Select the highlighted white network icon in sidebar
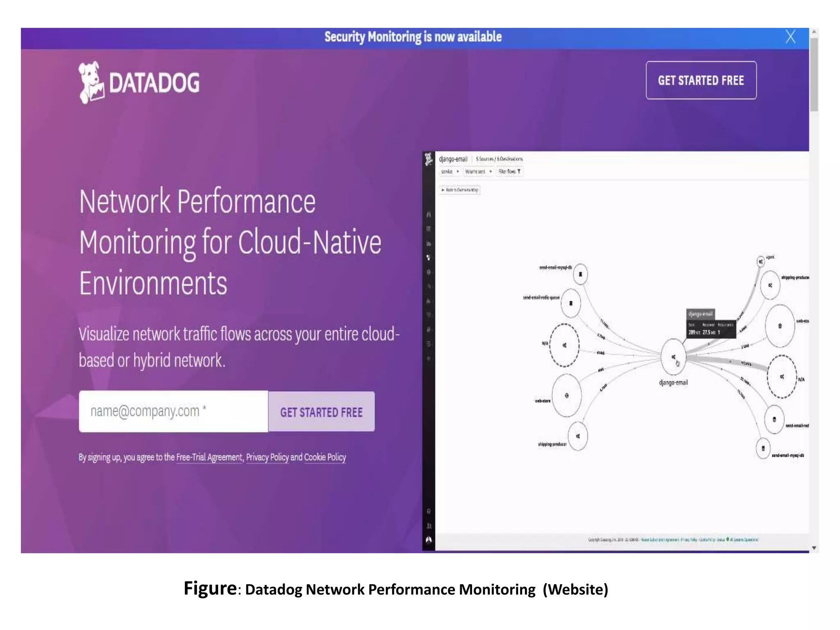 point(429,258)
